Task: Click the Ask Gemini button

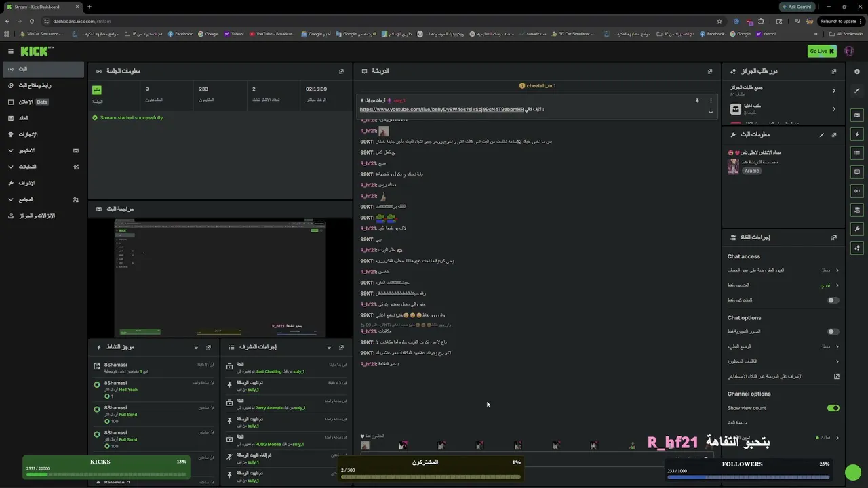Action: click(x=797, y=7)
